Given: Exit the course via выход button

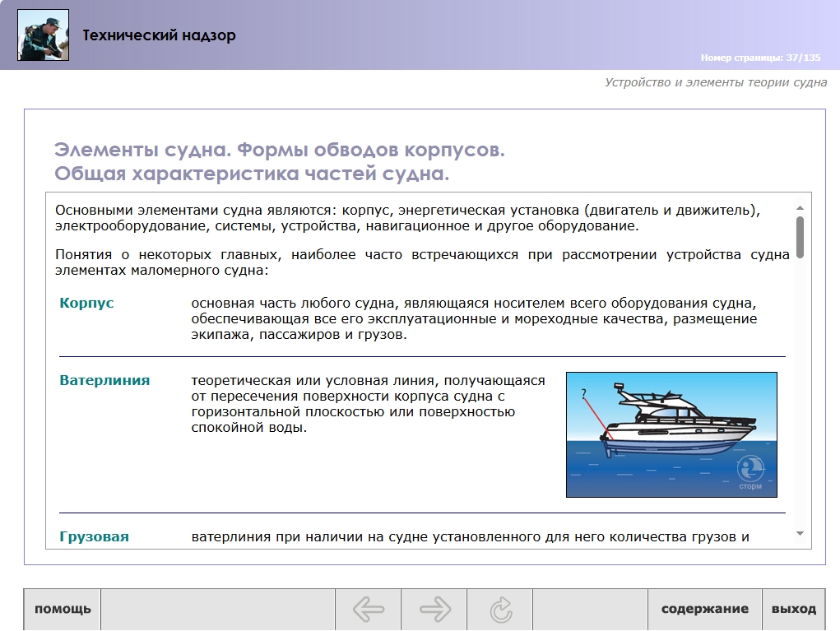Looking at the screenshot, I should [x=793, y=609].
